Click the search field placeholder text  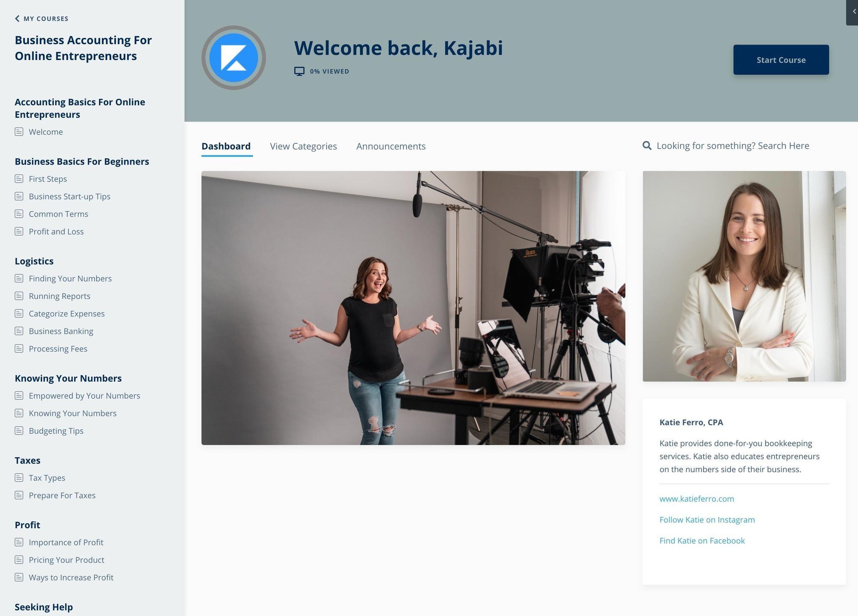pyautogui.click(x=732, y=146)
